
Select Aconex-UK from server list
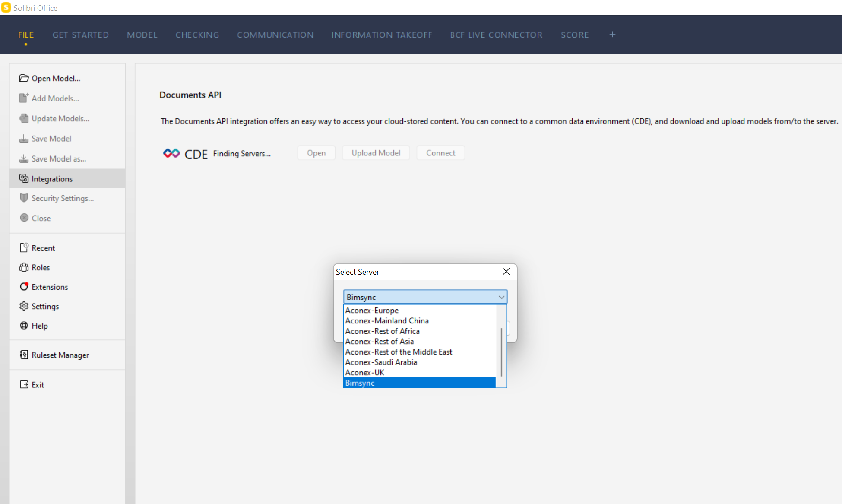click(x=420, y=372)
